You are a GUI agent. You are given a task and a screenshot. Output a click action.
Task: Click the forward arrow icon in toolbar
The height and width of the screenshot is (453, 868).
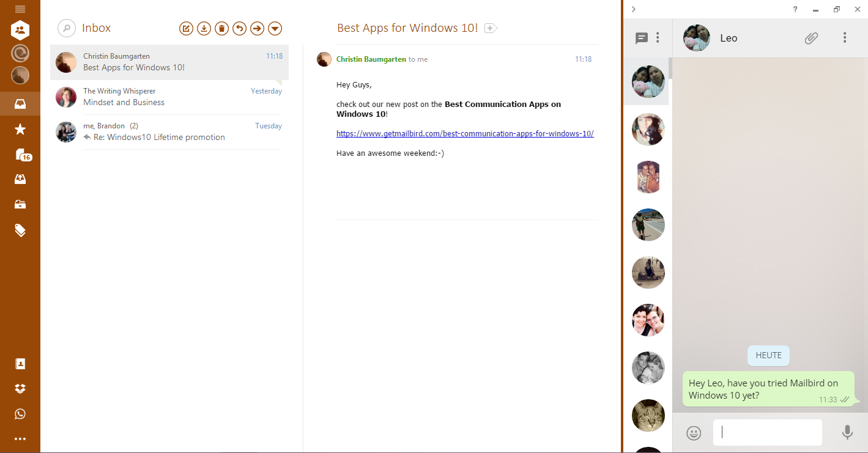[x=257, y=28]
